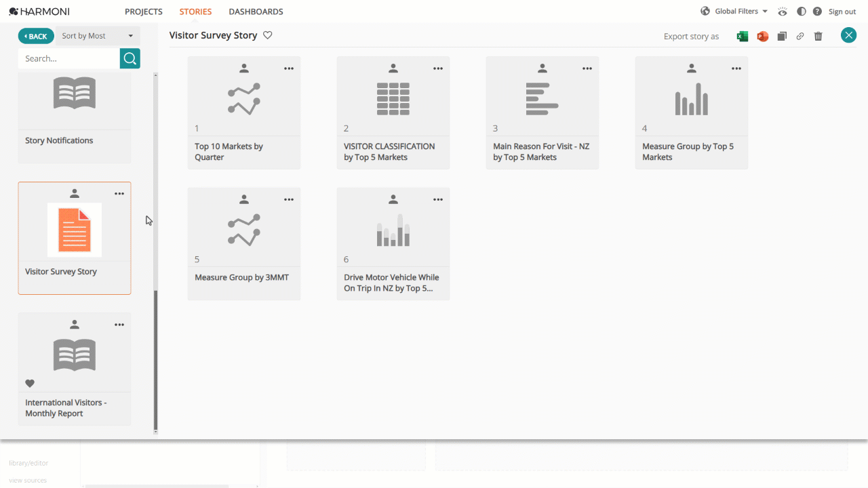This screenshot has width=868, height=488.
Task: Open the Story Notifications book thumbnail
Action: (75, 93)
